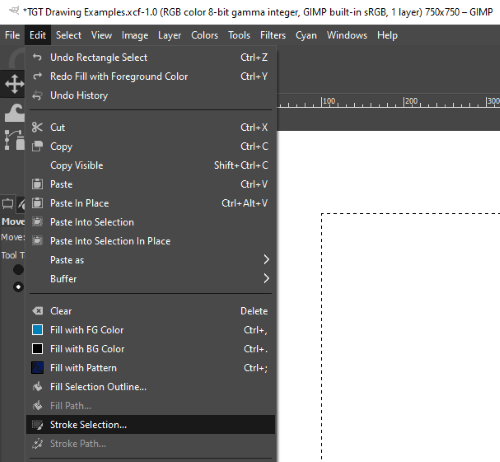Click Paste Into Selection In Place icon
This screenshot has height=462, width=500.
tap(37, 241)
